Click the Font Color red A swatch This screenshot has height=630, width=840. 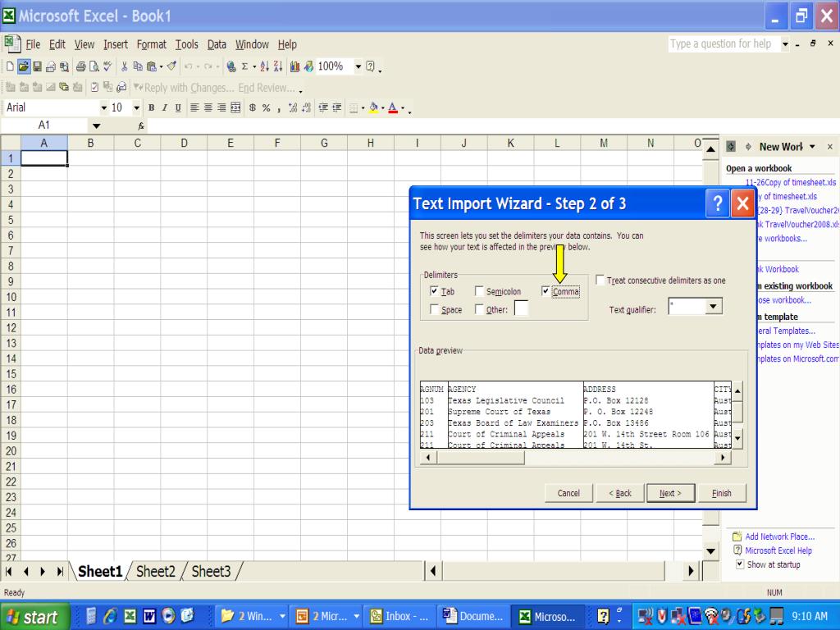pyautogui.click(x=393, y=107)
